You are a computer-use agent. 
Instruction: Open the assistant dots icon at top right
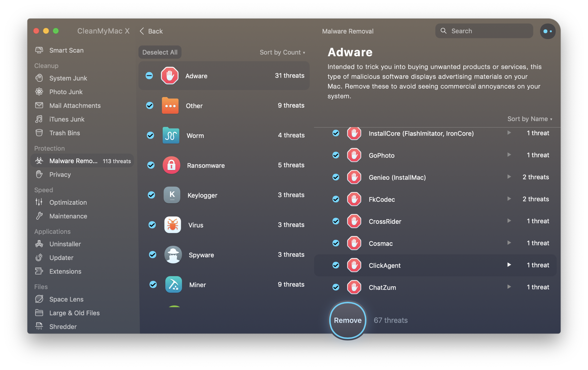pyautogui.click(x=547, y=31)
